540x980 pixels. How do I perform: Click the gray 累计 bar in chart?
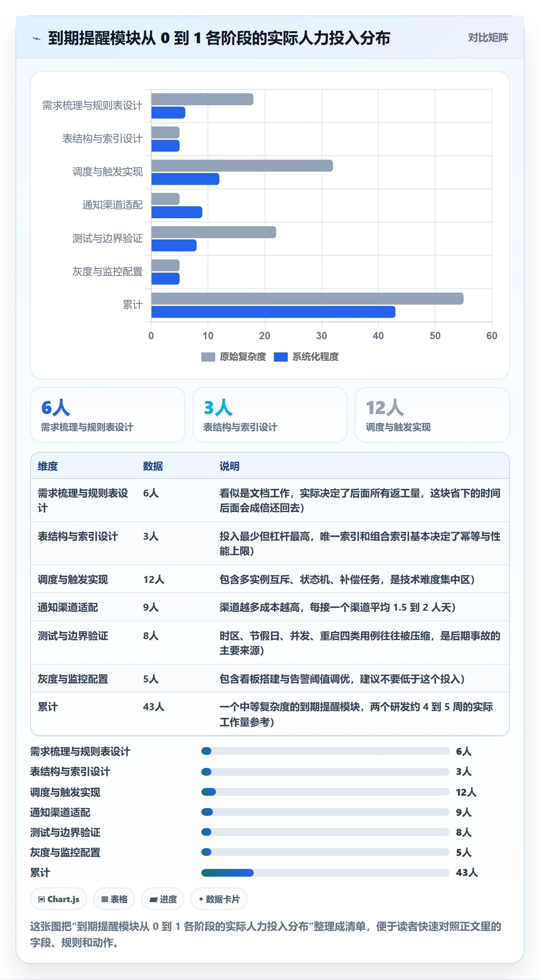coord(307,298)
